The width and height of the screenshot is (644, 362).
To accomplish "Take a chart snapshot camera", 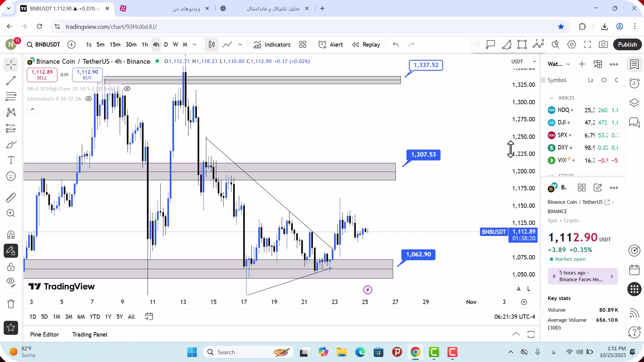I will pyautogui.click(x=603, y=45).
